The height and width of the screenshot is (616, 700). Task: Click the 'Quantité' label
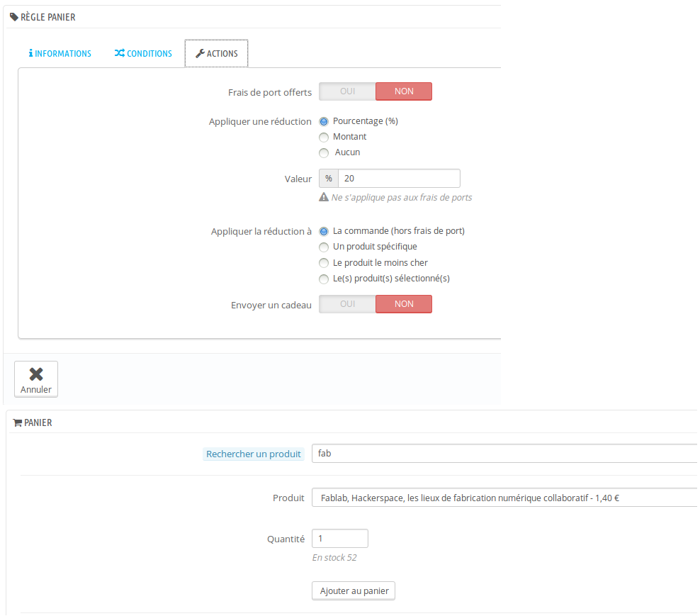[286, 539]
